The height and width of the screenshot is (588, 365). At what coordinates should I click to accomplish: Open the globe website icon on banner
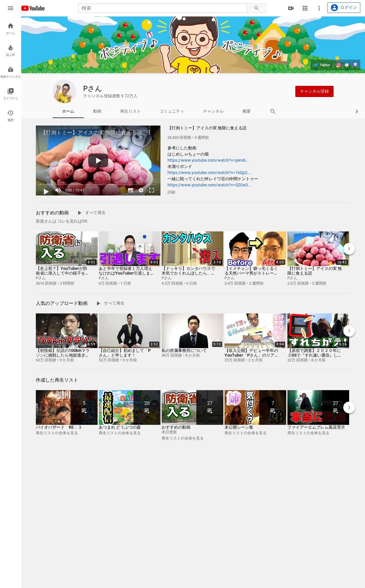(347, 65)
